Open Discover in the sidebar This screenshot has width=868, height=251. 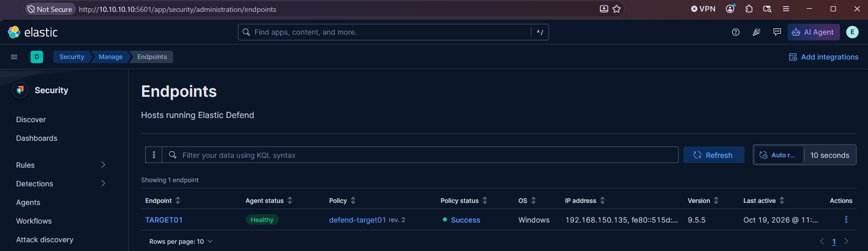[31, 120]
